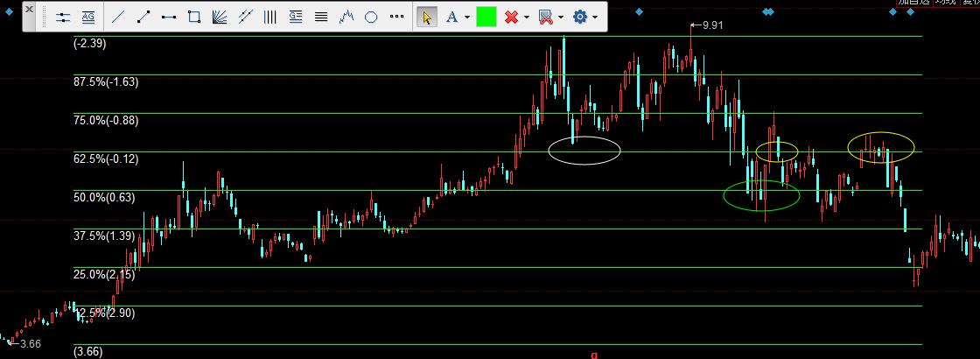Select the rectangle drawing tool
Viewport: 980px width, 359px height.
click(x=194, y=18)
